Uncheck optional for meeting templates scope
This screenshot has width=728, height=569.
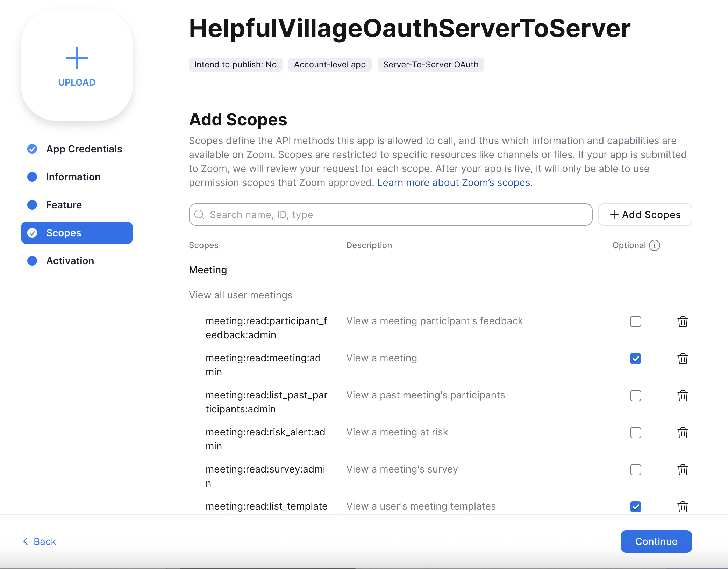coord(636,507)
